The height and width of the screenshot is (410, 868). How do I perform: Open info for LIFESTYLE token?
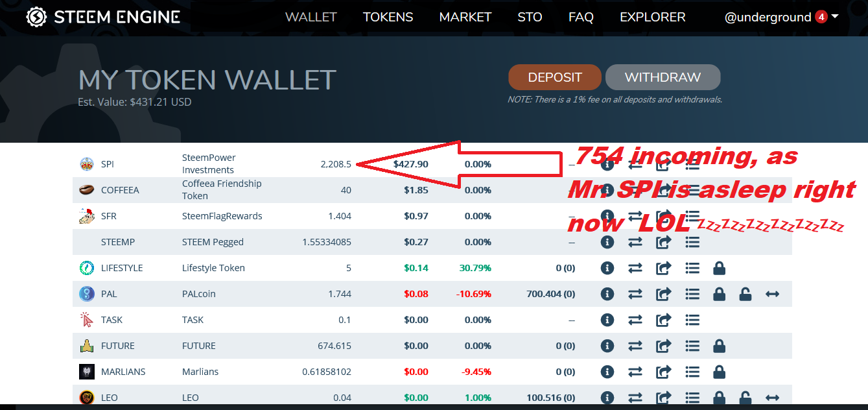607,268
